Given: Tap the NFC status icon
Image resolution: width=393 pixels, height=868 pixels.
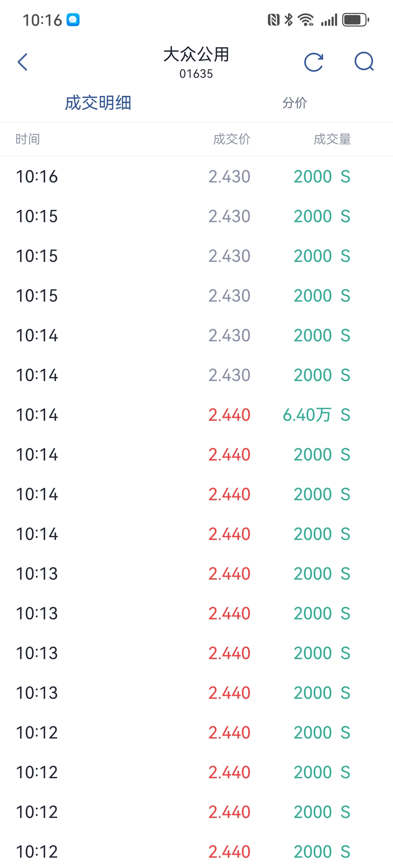Looking at the screenshot, I should (x=274, y=20).
